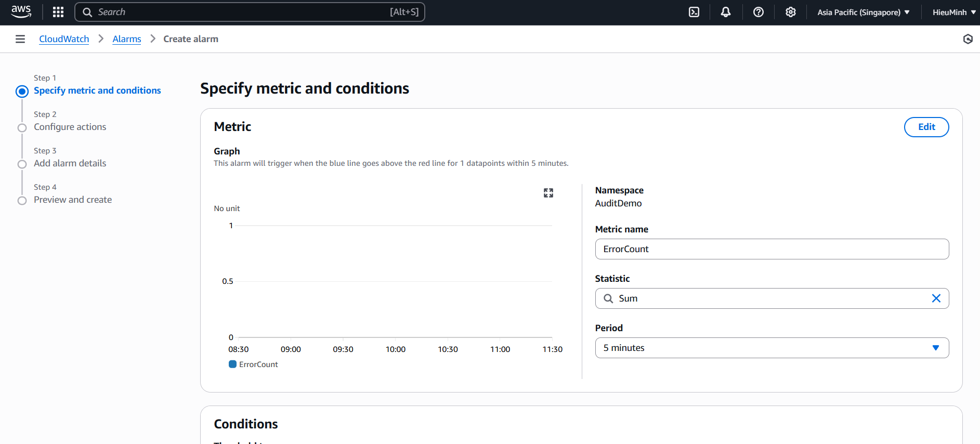Click the 08:30 time axis label
The image size is (980, 444).
tap(239, 349)
